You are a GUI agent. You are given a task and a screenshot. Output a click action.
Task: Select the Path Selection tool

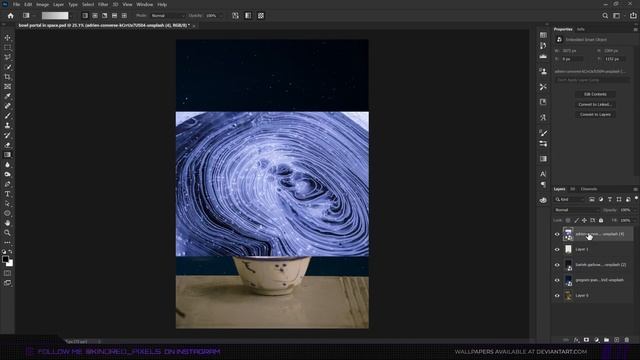pyautogui.click(x=7, y=203)
